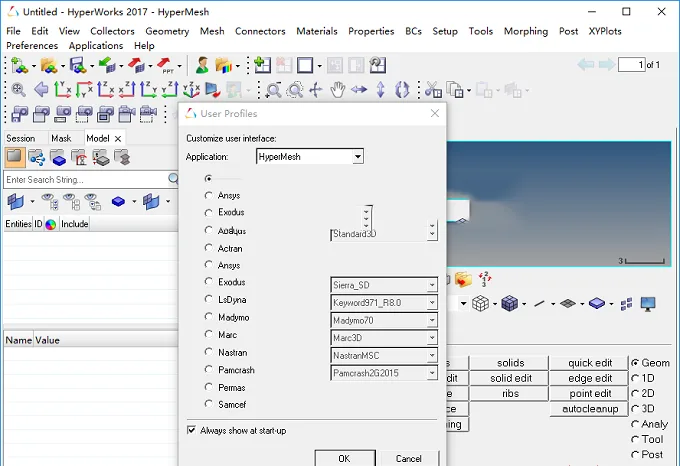Open the quick edit panel
680x466 pixels.
pyautogui.click(x=590, y=363)
